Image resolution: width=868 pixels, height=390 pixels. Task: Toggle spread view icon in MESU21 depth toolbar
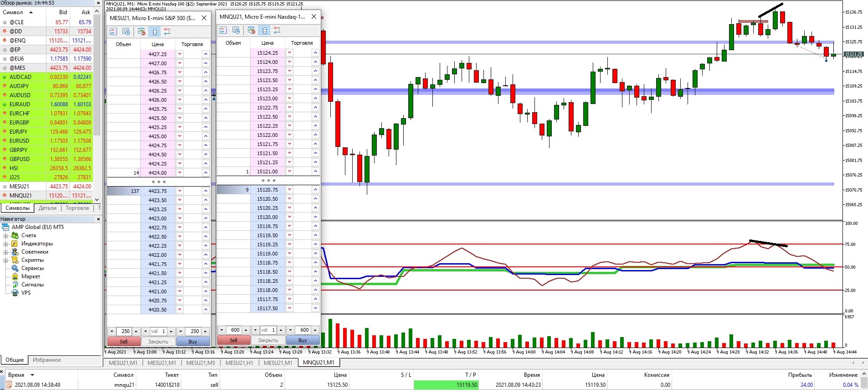[154, 31]
